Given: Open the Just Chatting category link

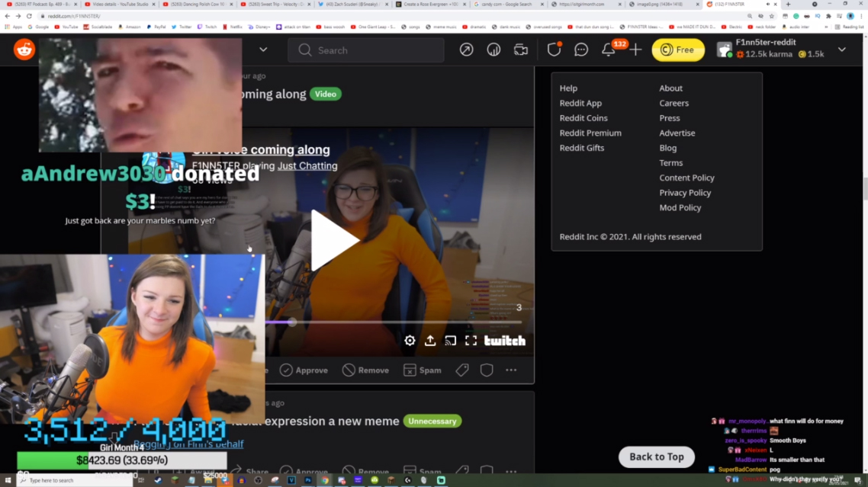Looking at the screenshot, I should (x=307, y=166).
